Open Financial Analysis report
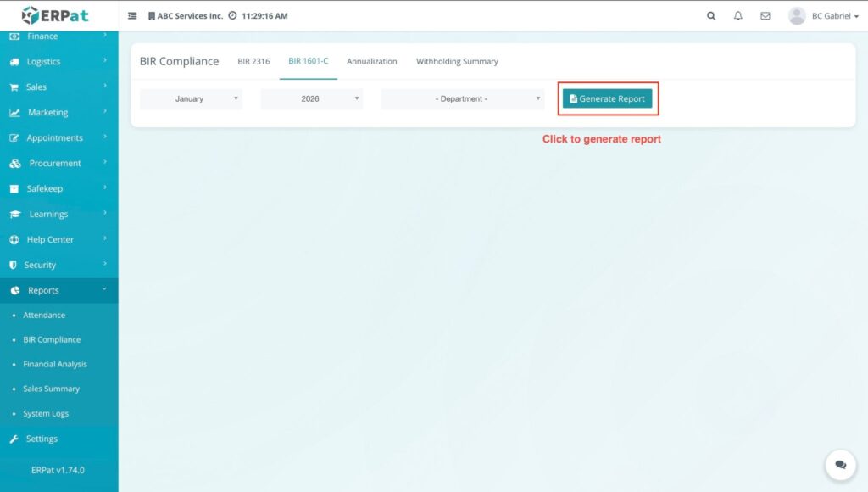 [x=55, y=364]
